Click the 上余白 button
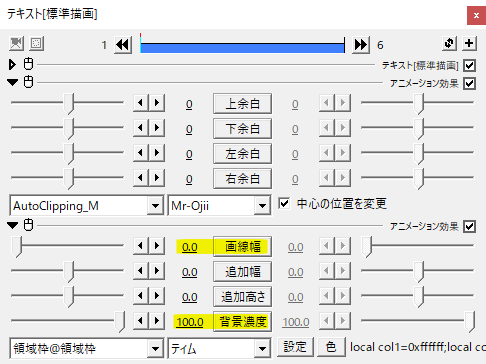Screen dimensions: 486x364 242,104
